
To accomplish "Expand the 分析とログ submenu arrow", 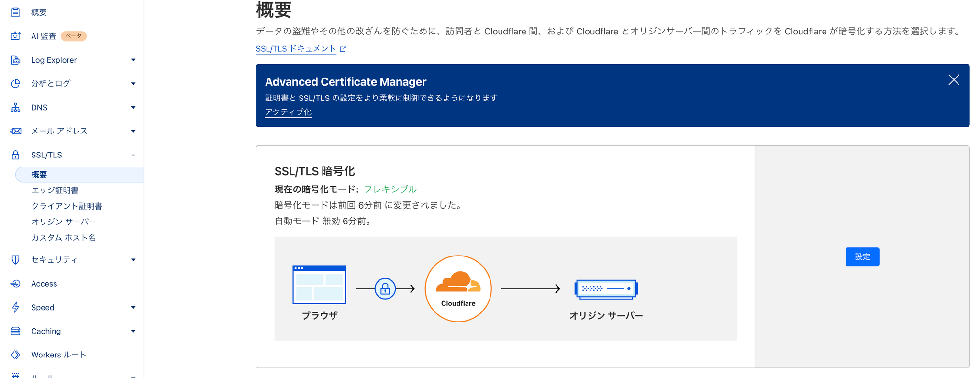I will (134, 84).
